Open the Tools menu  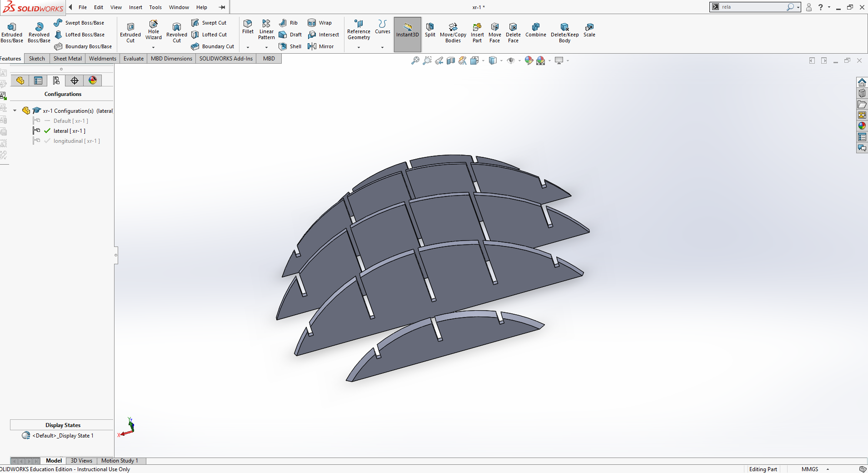155,7
